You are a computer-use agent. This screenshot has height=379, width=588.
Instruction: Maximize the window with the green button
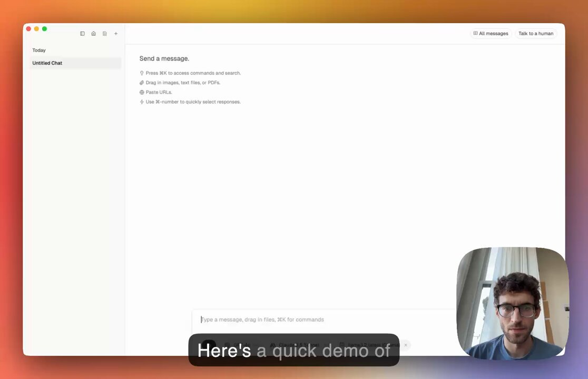(x=44, y=29)
